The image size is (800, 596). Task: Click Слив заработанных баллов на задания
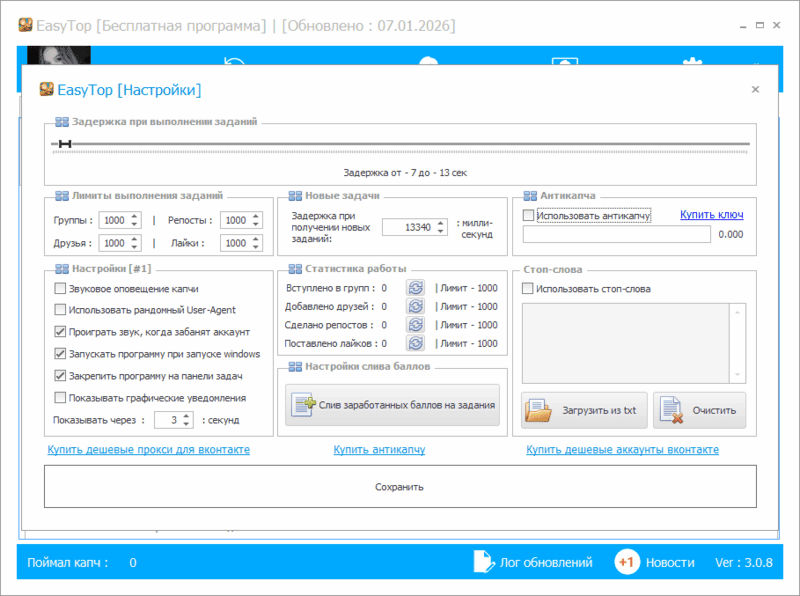pos(392,405)
